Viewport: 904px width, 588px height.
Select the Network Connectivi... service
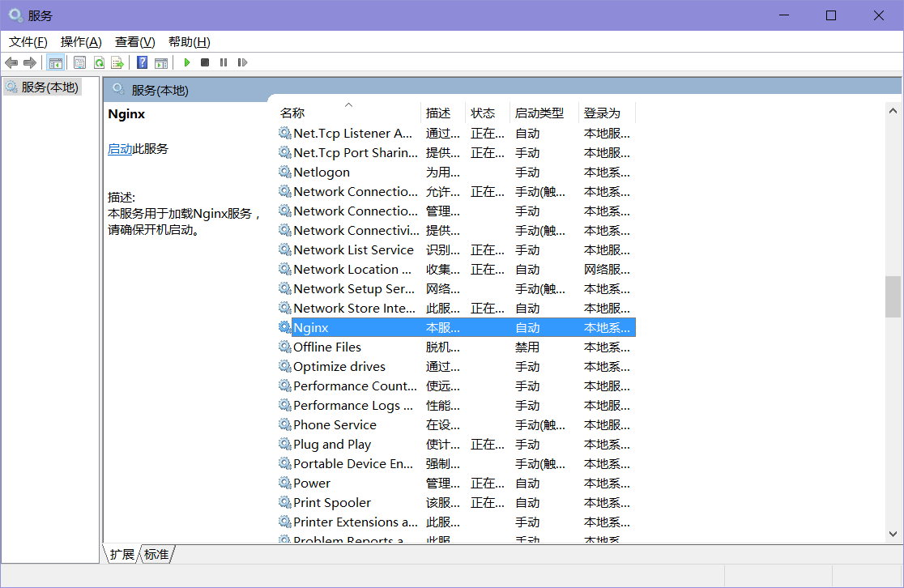click(x=356, y=230)
